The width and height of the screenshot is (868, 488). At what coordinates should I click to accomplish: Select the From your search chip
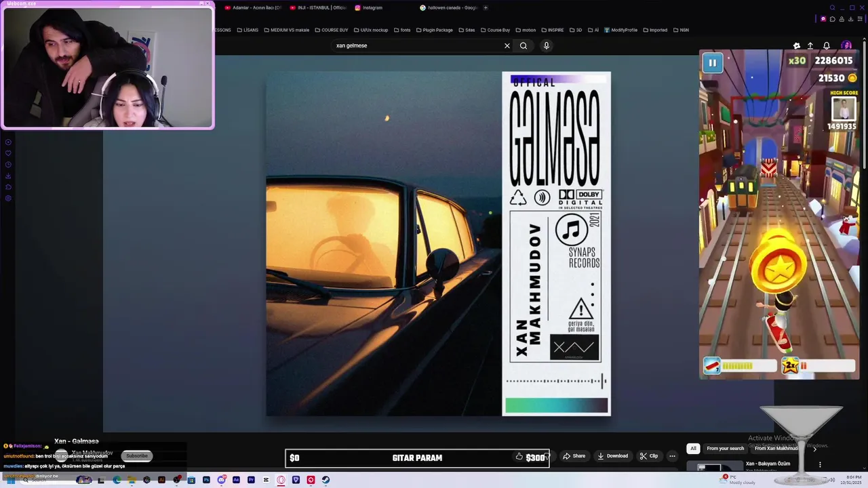click(725, 448)
